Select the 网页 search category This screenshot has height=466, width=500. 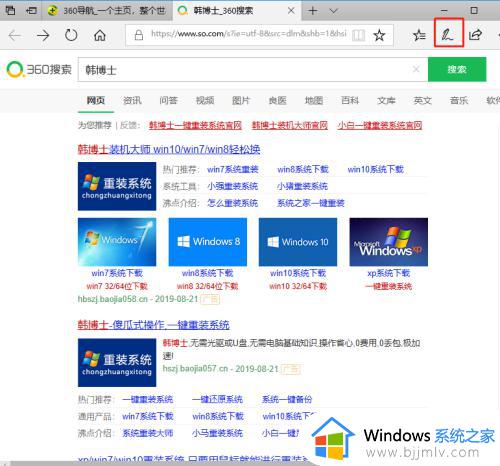coord(96,100)
